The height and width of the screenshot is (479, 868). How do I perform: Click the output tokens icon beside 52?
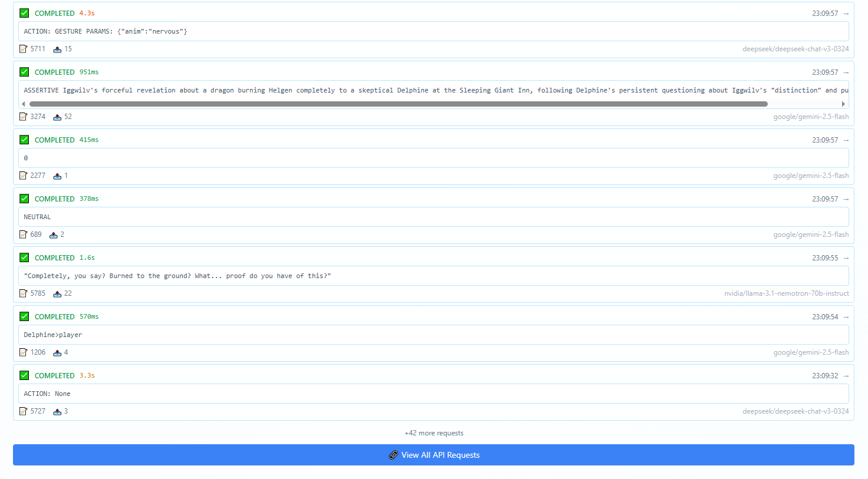(57, 117)
